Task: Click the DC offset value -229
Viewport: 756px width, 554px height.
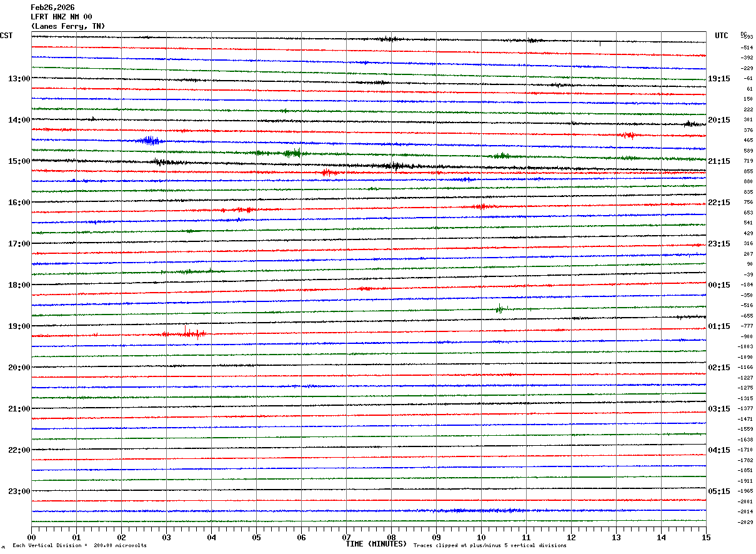Action: click(747, 68)
